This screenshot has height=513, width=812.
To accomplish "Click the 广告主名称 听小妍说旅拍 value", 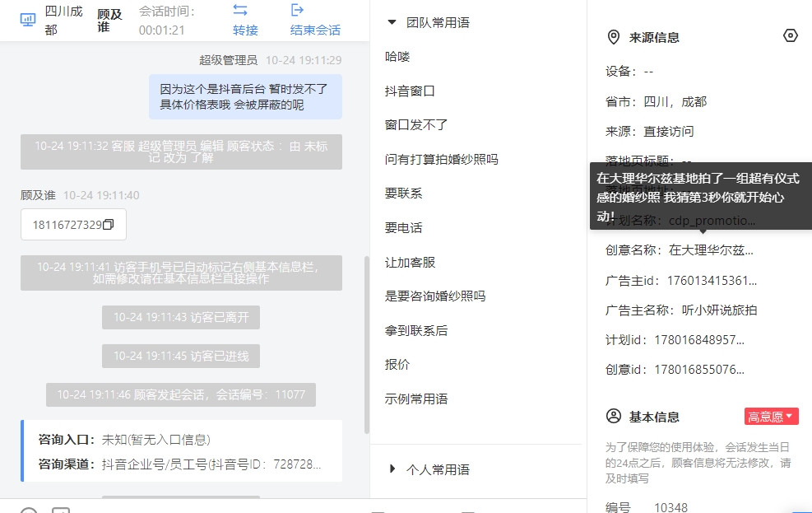I will (x=719, y=310).
